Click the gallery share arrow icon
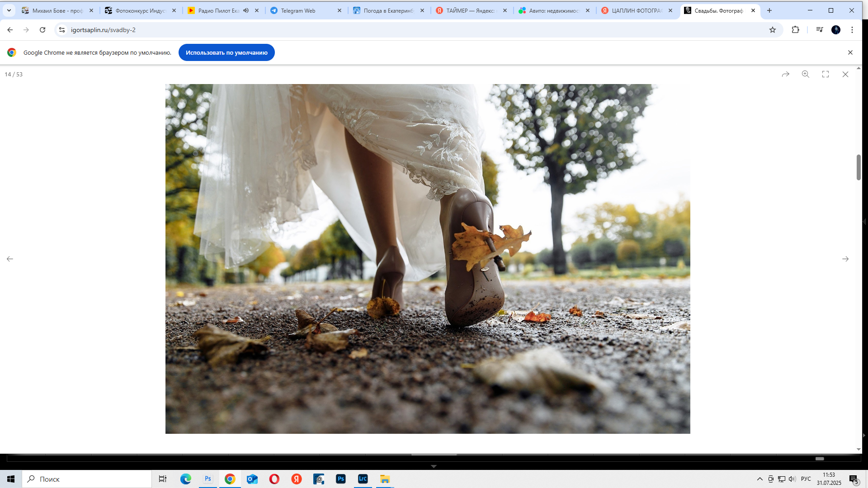The height and width of the screenshot is (488, 868). (785, 74)
